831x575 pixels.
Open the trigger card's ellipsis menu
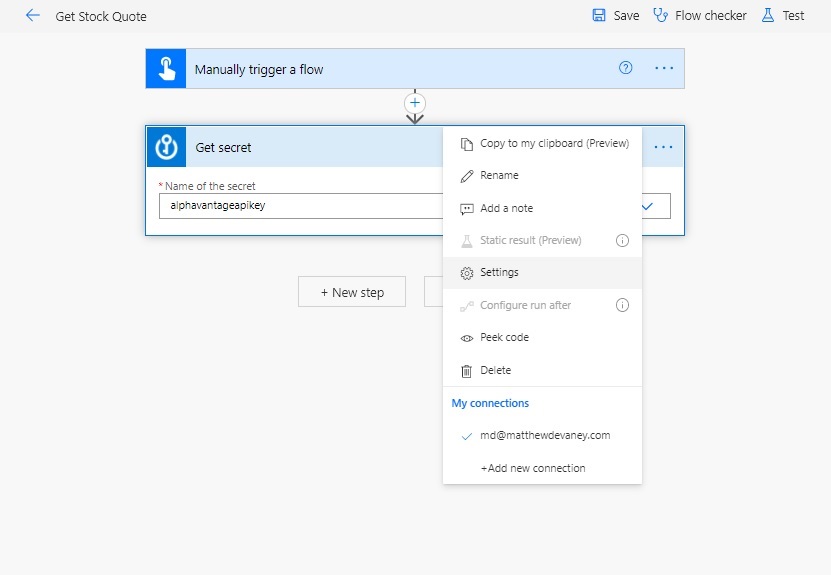pos(664,68)
